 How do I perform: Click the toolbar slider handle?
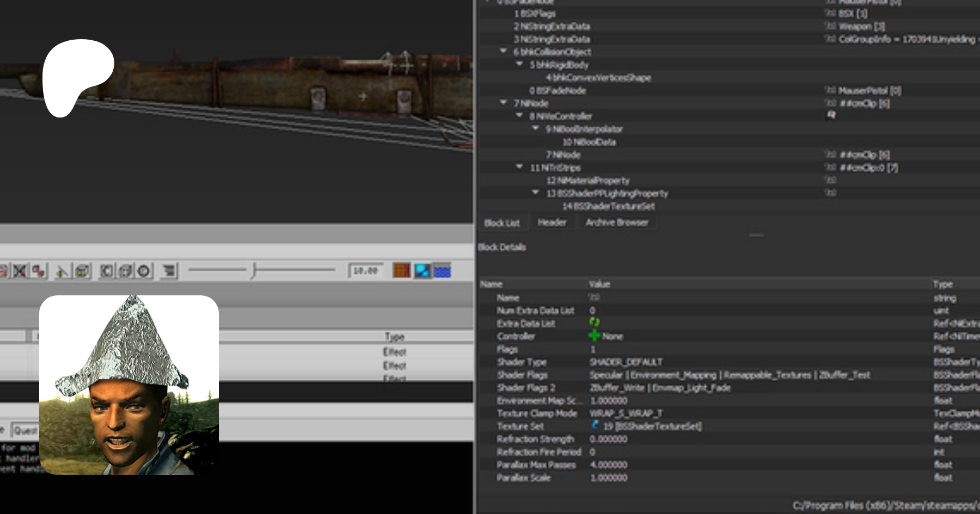(254, 270)
